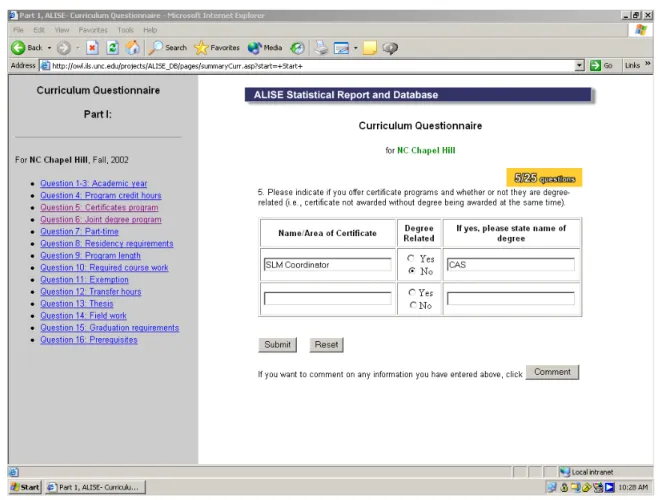Click yellow note icon in toolbar
This screenshot has width=658, height=500.
(x=369, y=48)
